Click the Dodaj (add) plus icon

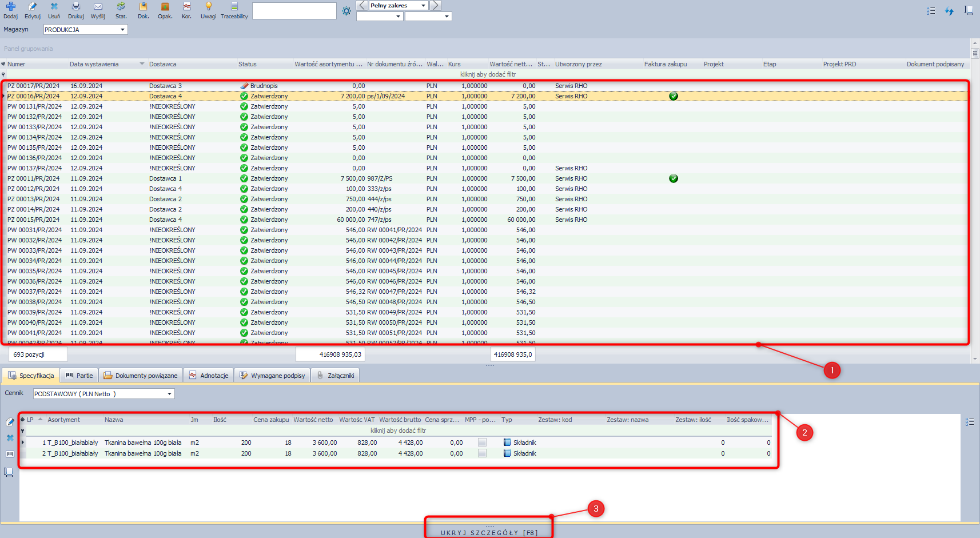point(10,7)
